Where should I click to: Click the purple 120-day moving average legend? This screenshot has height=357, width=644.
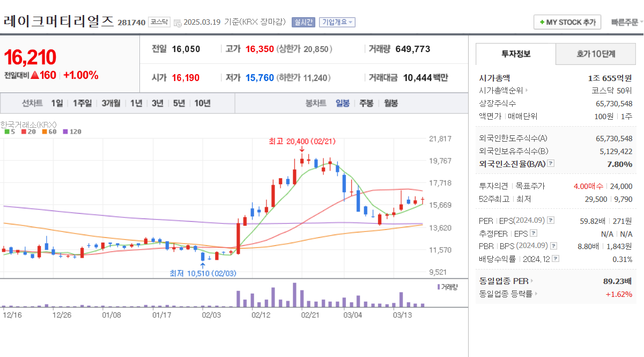(72, 131)
